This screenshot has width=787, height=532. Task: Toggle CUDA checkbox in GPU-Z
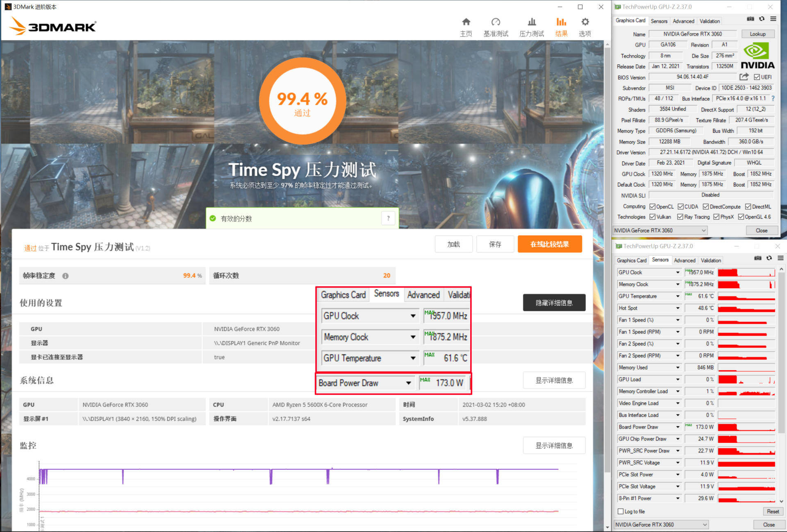[x=680, y=206]
